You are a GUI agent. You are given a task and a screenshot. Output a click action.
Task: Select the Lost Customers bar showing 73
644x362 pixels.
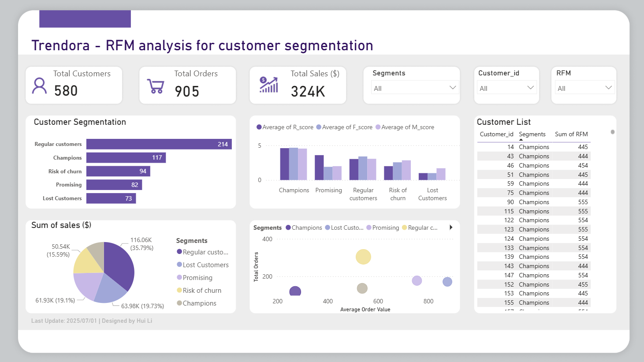pos(111,198)
